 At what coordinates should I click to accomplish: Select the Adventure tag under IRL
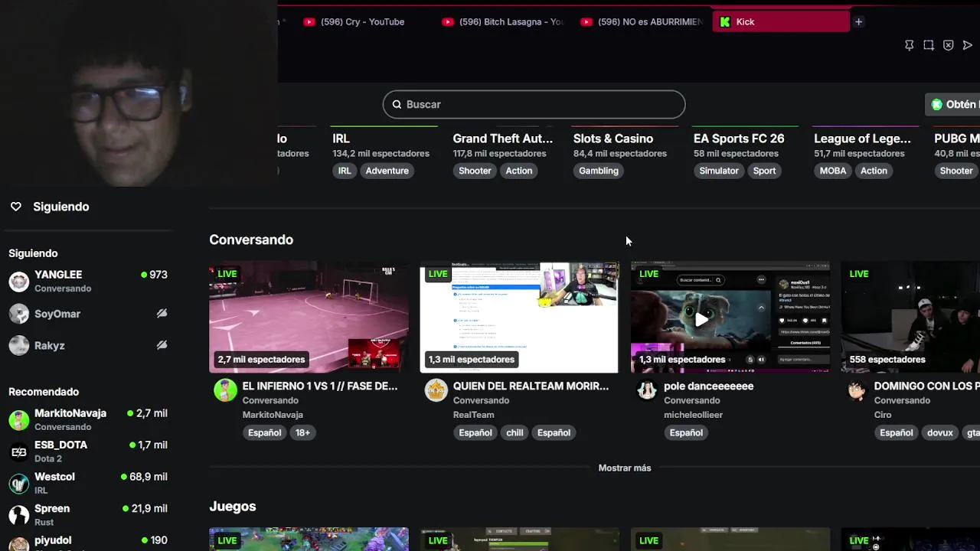[x=387, y=171]
